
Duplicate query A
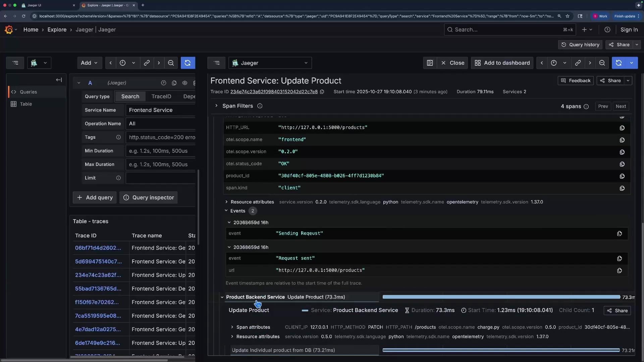pyautogui.click(x=174, y=83)
